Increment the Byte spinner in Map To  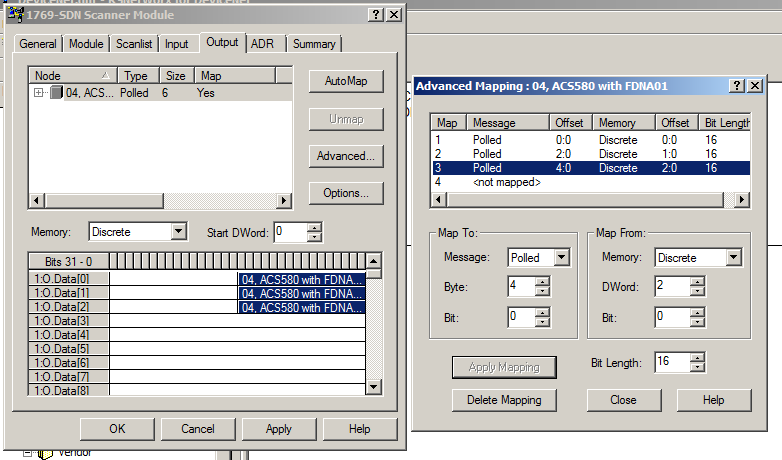(542, 282)
